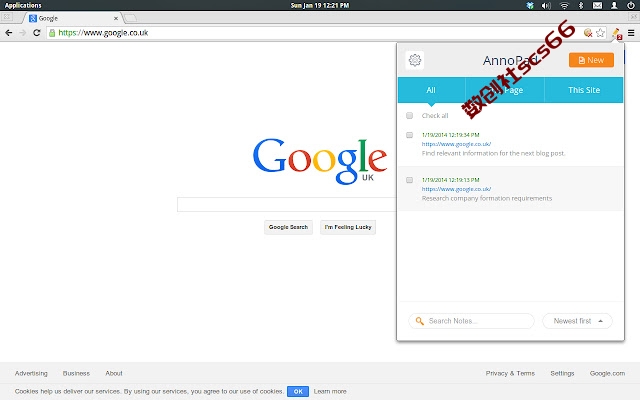The height and width of the screenshot is (400, 640).
Task: Check the 12:19:34 PM note checkbox
Action: pos(409,135)
